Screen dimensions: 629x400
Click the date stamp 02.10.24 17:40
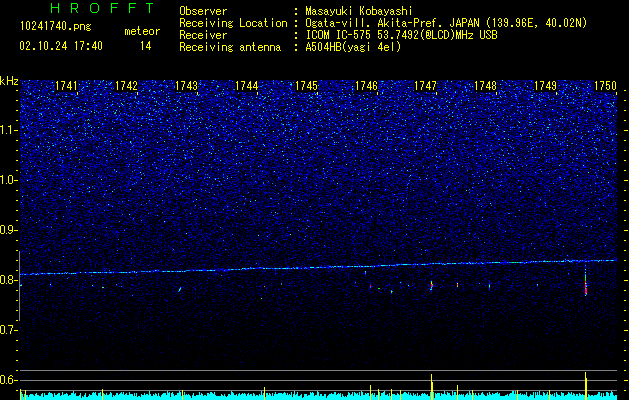pos(61,46)
